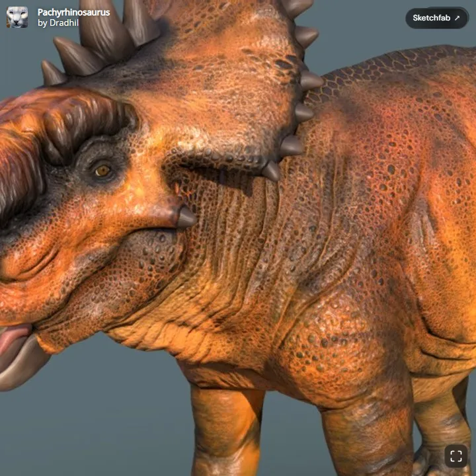Click the Sketchfab button
The image size is (476, 476).
pos(437,18)
